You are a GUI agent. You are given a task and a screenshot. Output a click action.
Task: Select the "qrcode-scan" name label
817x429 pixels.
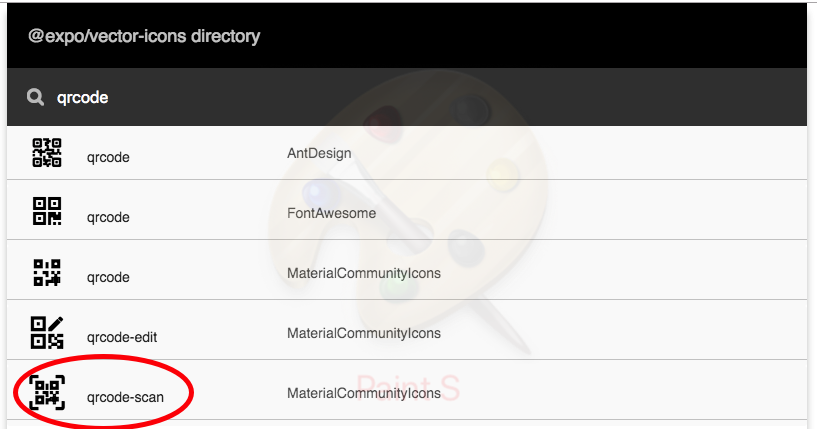pos(125,396)
